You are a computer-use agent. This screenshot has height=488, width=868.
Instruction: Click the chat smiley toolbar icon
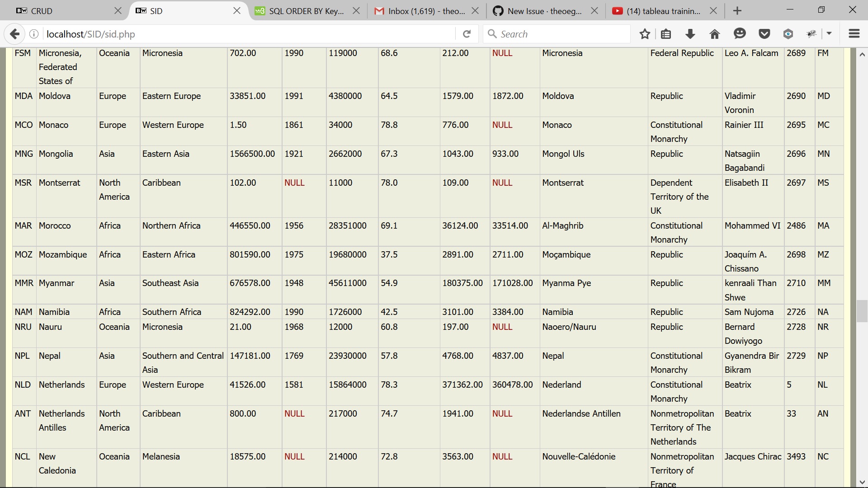click(x=740, y=34)
